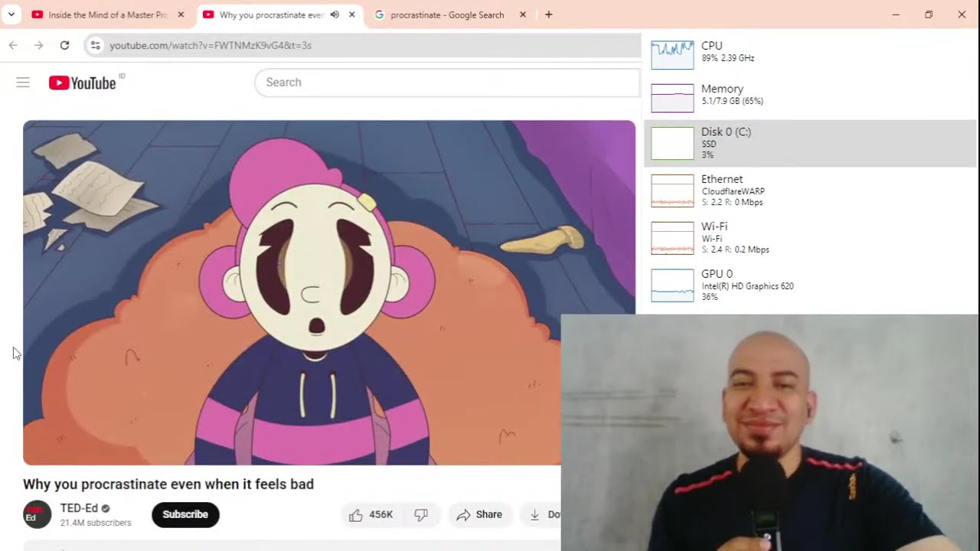The height and width of the screenshot is (551, 980).
Task: Show Ethernet CloudflareWARP performance in Task Manager
Action: point(810,191)
